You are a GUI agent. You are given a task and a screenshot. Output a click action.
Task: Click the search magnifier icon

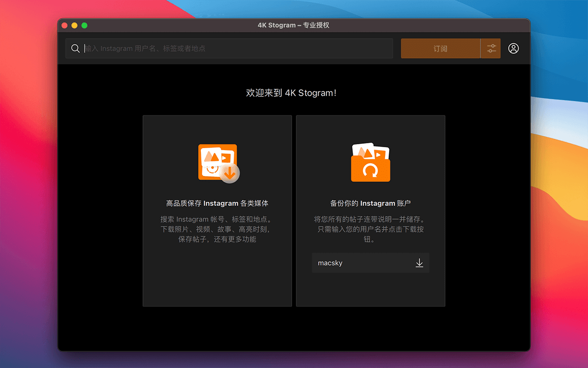[75, 49]
